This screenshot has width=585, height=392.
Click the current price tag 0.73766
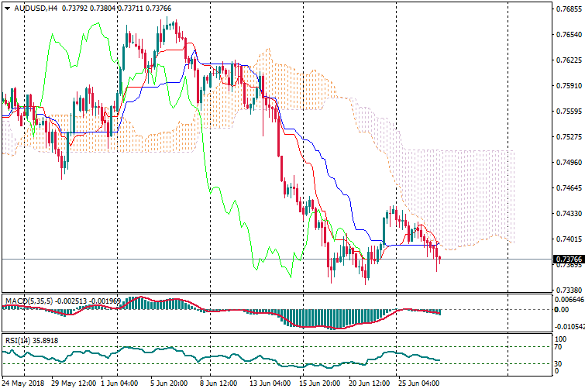point(570,259)
